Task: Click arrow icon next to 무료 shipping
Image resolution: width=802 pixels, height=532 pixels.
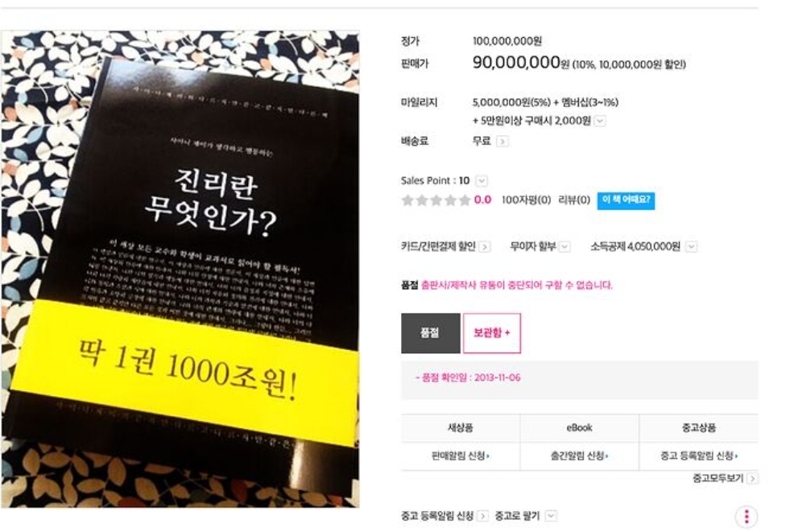Action: click(x=502, y=142)
